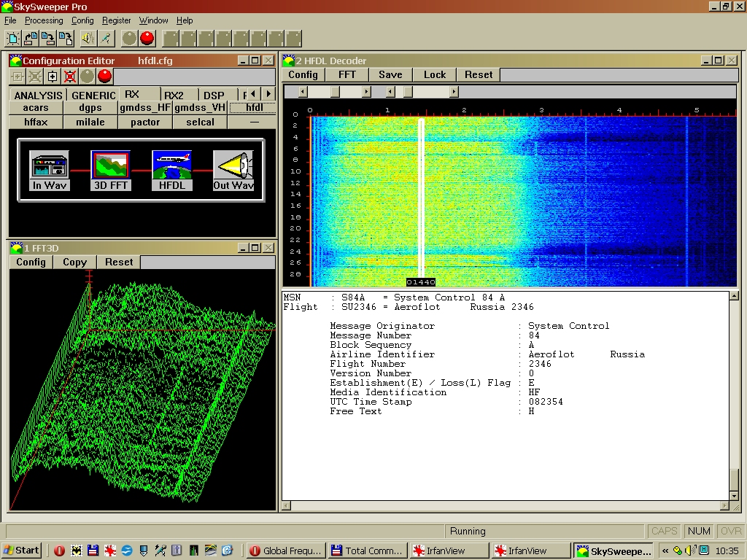Click the FFT button in HFDL Decoder
The width and height of the screenshot is (747, 560).
click(347, 75)
